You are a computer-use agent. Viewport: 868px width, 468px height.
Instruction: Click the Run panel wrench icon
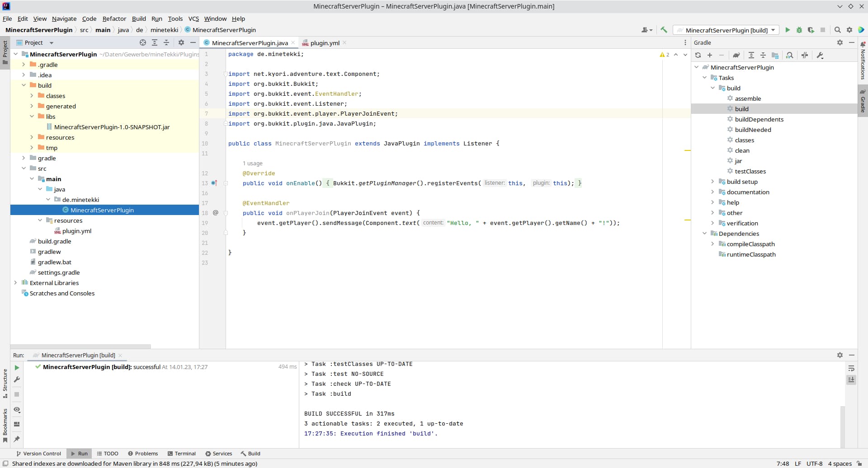(17, 379)
